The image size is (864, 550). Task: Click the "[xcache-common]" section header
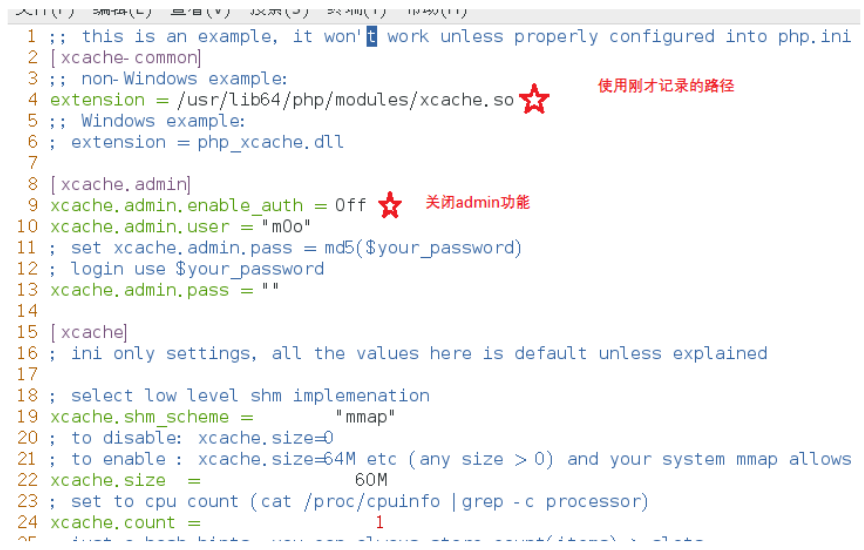click(126, 57)
